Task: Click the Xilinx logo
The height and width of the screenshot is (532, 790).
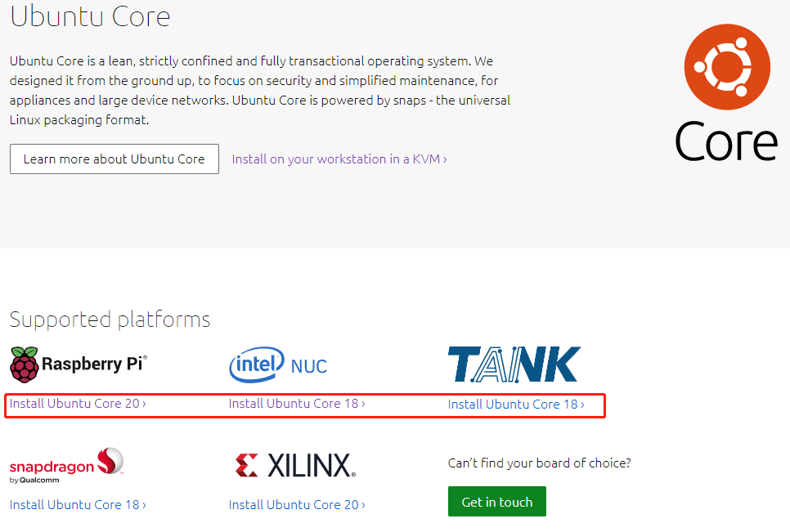Action: [x=295, y=466]
